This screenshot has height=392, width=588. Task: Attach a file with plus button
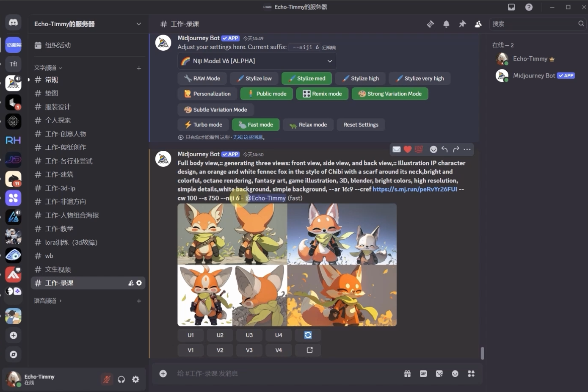pyautogui.click(x=163, y=373)
